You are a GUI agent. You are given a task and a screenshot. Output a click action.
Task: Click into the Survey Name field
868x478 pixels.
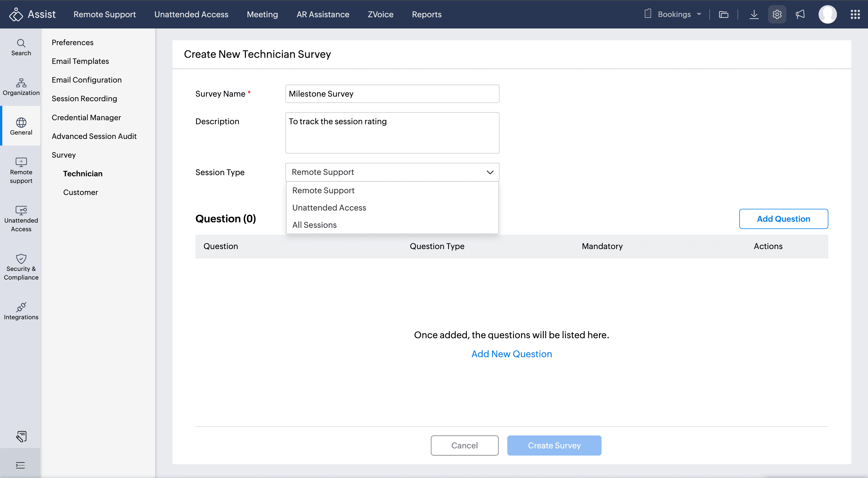[392, 94]
